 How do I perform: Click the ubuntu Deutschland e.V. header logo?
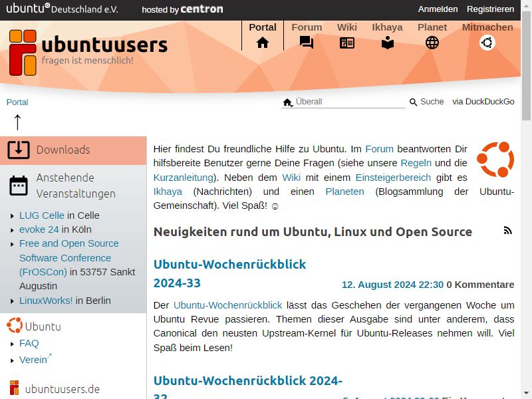[x=62, y=8]
